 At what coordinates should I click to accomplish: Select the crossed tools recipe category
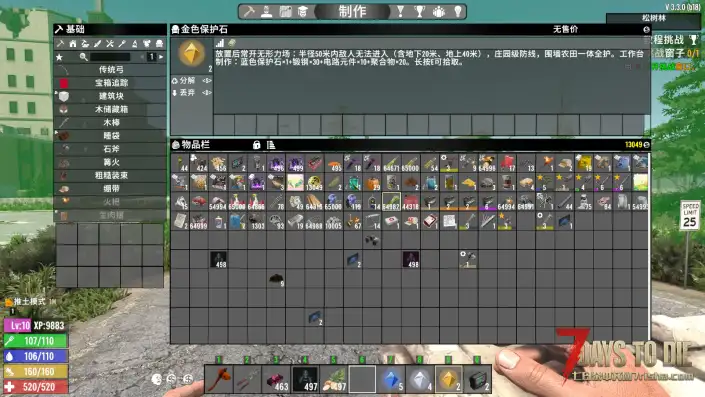(110, 44)
